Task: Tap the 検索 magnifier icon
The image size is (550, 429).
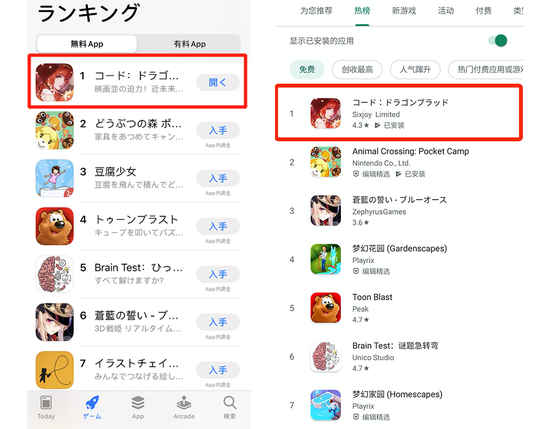Action: (230, 403)
